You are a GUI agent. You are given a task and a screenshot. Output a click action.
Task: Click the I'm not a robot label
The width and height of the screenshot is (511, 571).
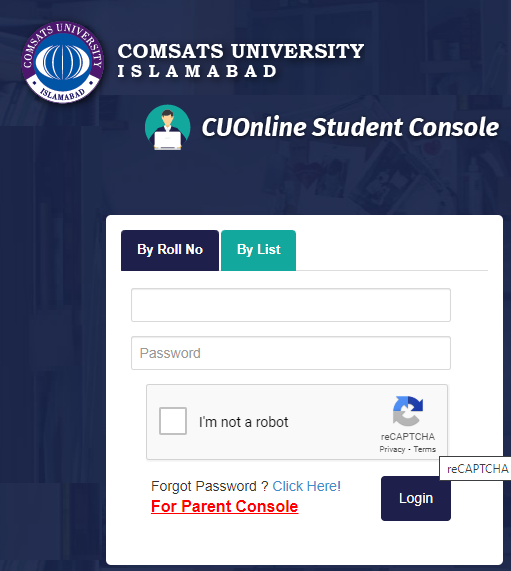tap(243, 422)
